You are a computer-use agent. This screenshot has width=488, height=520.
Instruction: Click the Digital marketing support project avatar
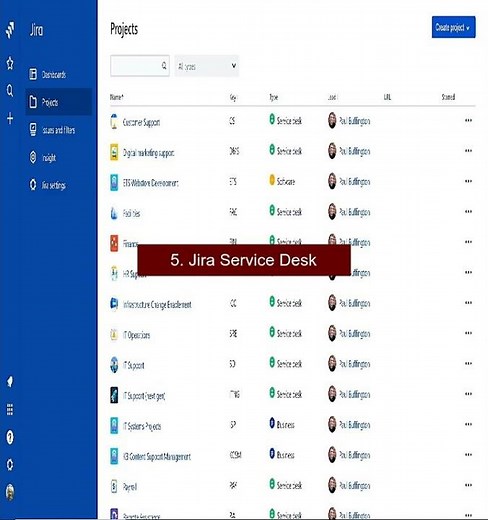click(x=114, y=152)
